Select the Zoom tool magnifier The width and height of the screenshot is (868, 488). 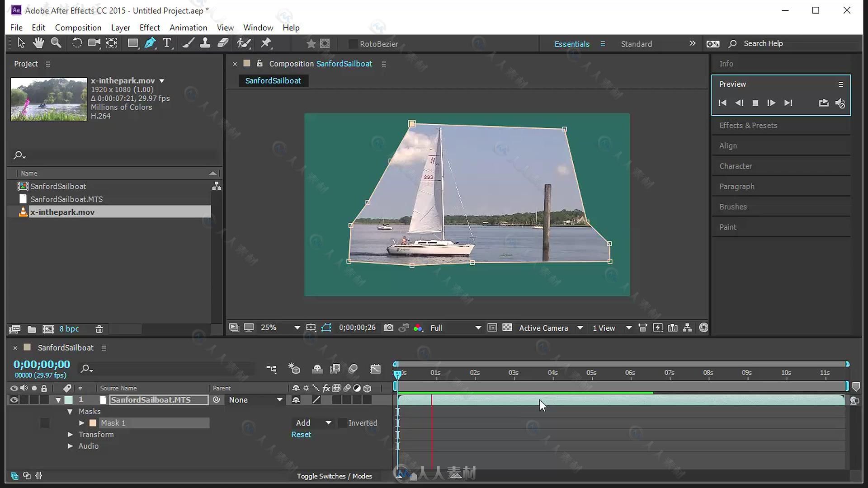[x=56, y=43]
